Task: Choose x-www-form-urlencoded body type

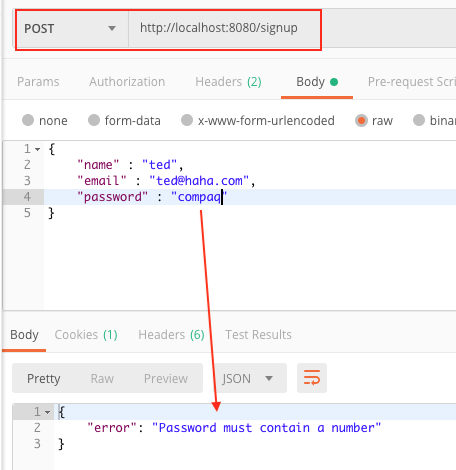Action: point(187,120)
